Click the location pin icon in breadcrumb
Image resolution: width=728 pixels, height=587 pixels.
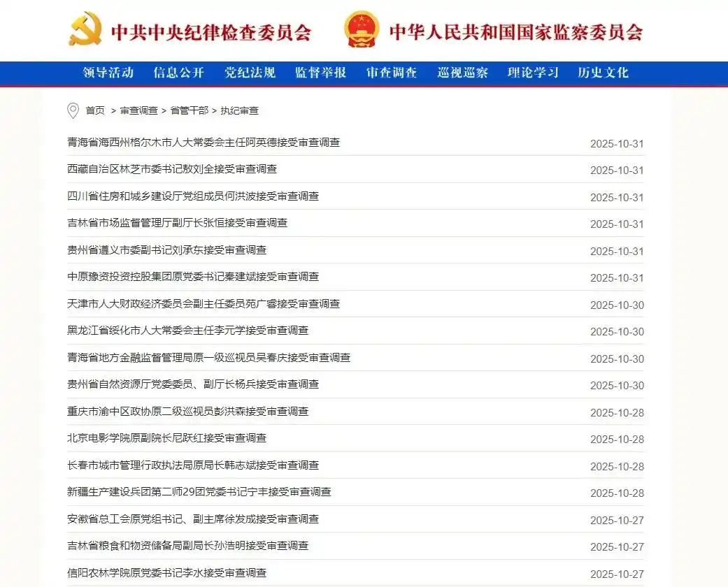tap(73, 110)
